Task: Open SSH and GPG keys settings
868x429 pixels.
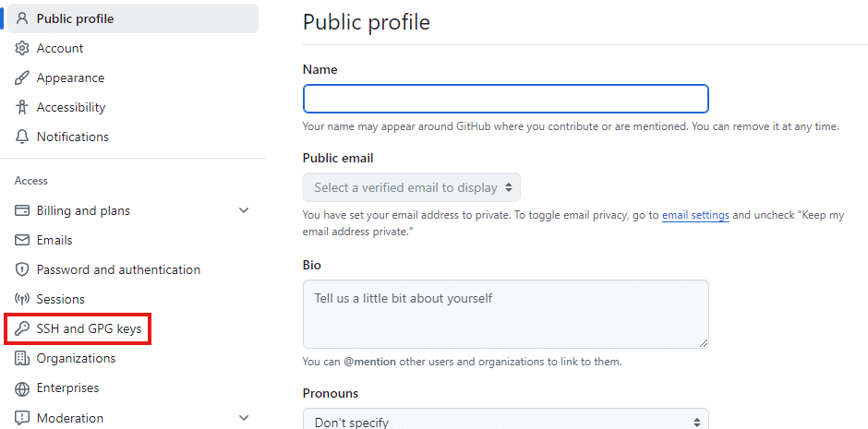Action: pyautogui.click(x=90, y=328)
